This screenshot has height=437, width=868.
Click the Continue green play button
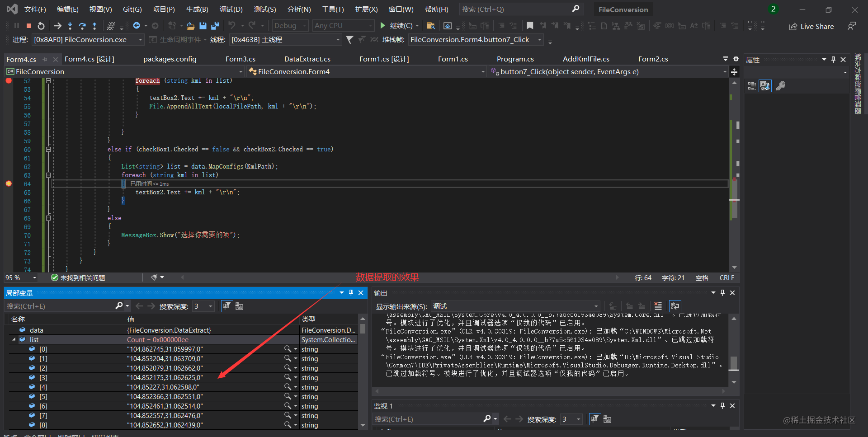coord(383,26)
